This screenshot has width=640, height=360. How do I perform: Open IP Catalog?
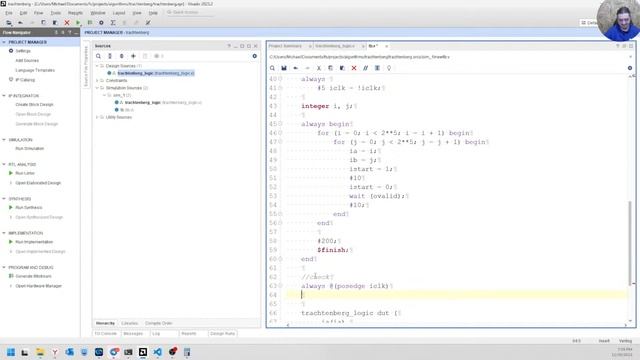tap(25, 80)
